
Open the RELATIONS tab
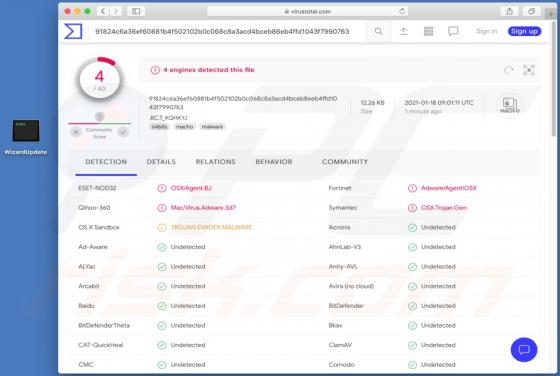click(x=215, y=162)
